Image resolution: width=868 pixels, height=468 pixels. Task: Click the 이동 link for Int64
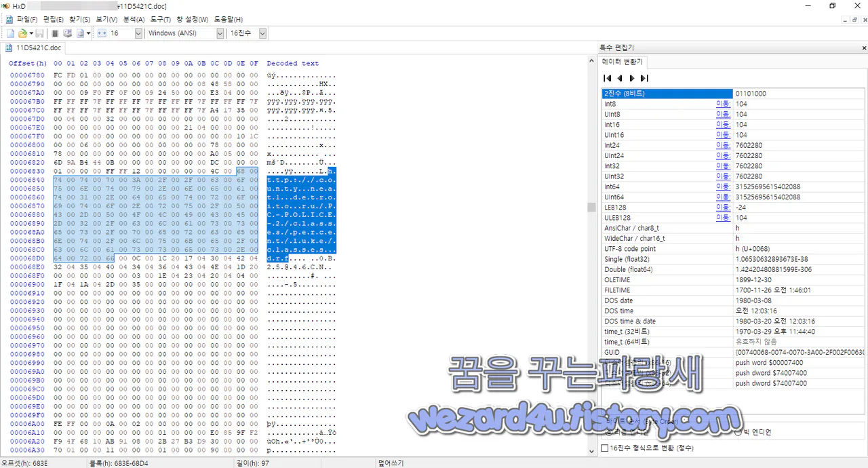coord(724,187)
